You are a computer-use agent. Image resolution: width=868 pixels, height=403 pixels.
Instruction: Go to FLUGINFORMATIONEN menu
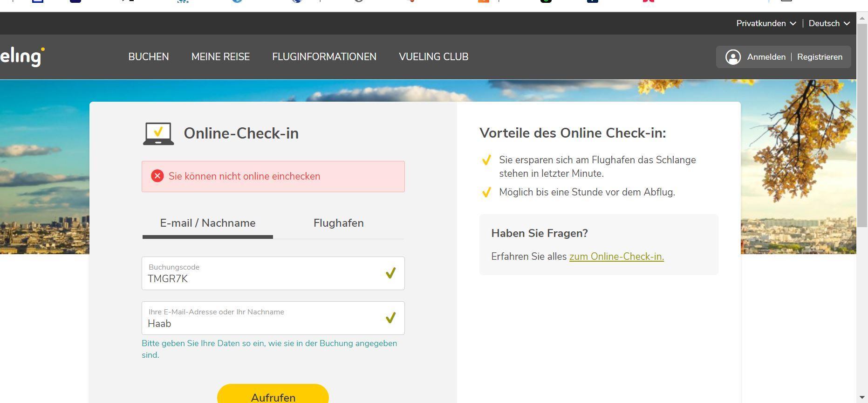click(324, 57)
